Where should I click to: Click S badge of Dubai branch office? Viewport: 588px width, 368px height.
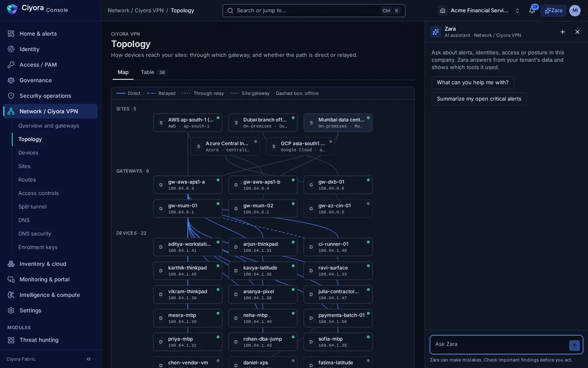tap(236, 123)
